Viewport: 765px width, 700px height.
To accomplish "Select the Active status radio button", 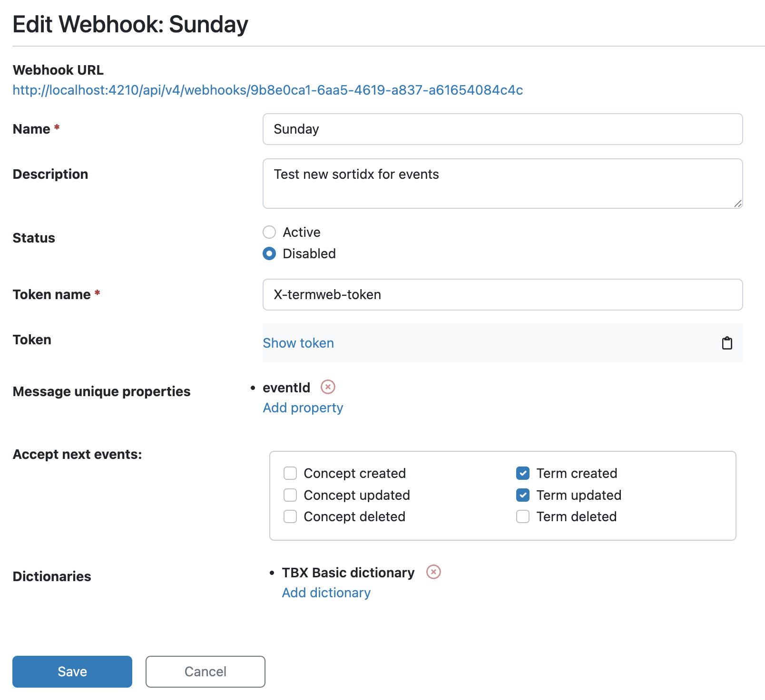I will tap(269, 232).
